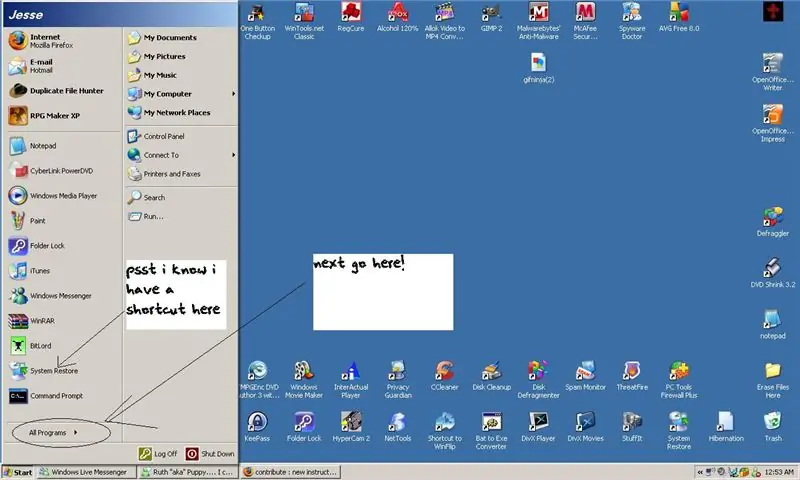Viewport: 800px width, 480px height.
Task: Select Alcohol 120% desktop icon
Action: pyautogui.click(x=397, y=17)
